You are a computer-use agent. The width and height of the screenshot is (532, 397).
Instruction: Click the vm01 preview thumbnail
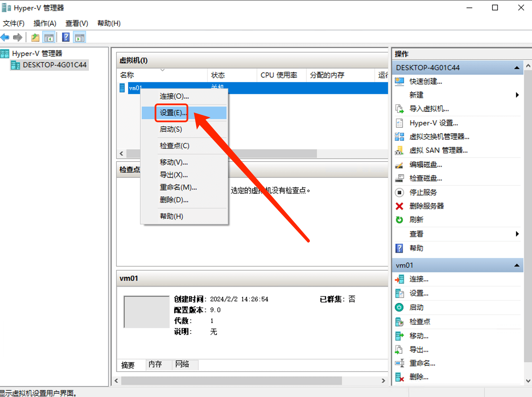click(147, 312)
